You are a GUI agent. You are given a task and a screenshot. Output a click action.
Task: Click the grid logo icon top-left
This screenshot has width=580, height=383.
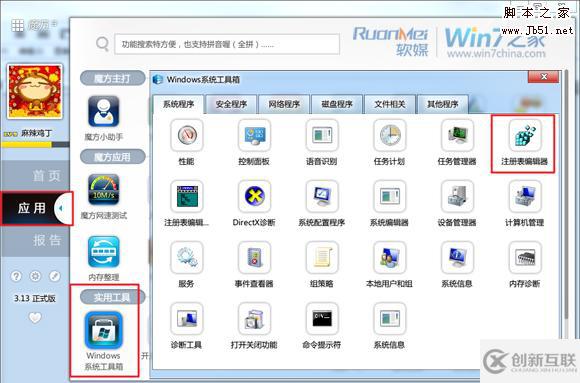pos(17,26)
